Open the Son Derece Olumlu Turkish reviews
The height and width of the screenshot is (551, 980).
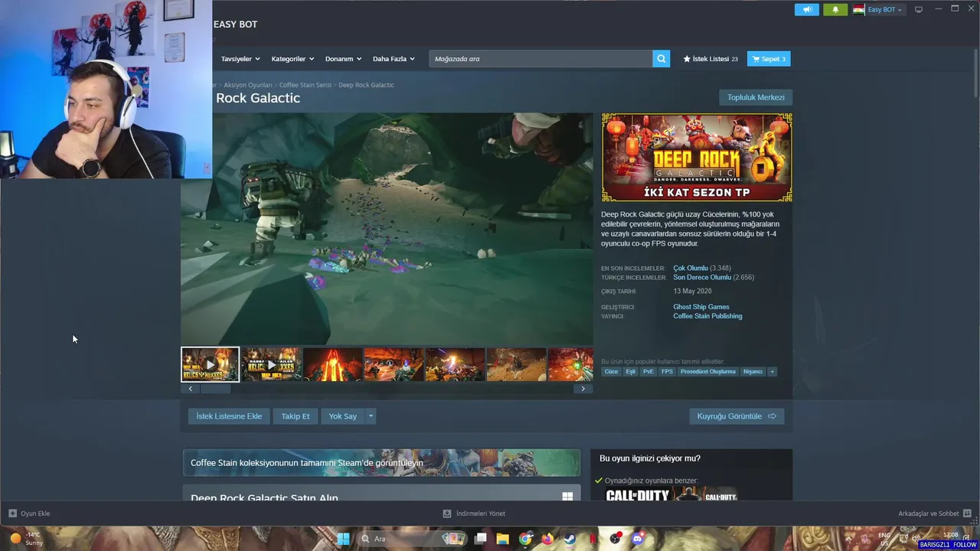[702, 277]
